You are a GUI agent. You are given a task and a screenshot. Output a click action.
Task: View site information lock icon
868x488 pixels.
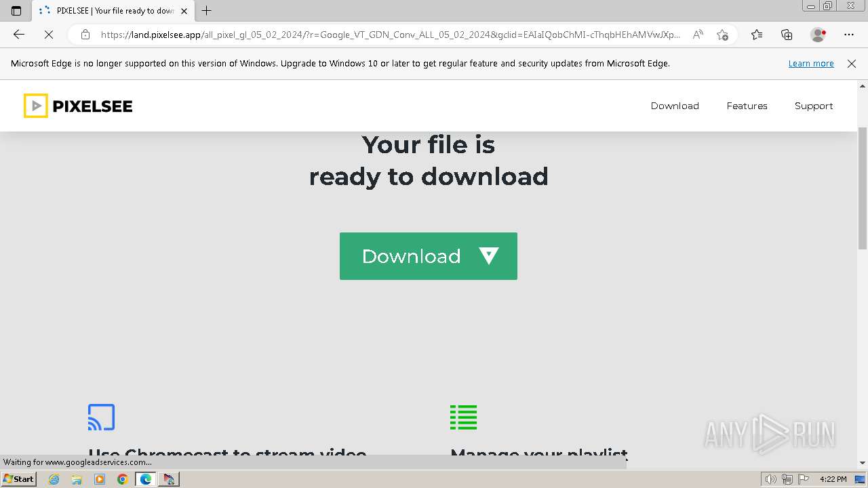tap(85, 35)
